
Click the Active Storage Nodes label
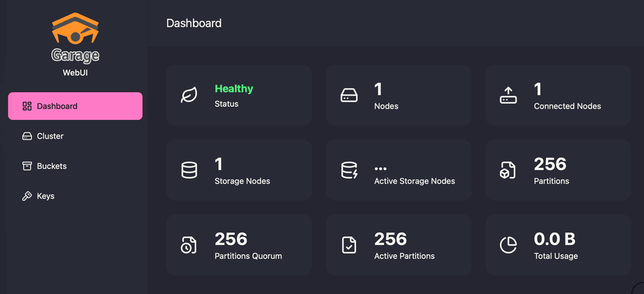414,181
